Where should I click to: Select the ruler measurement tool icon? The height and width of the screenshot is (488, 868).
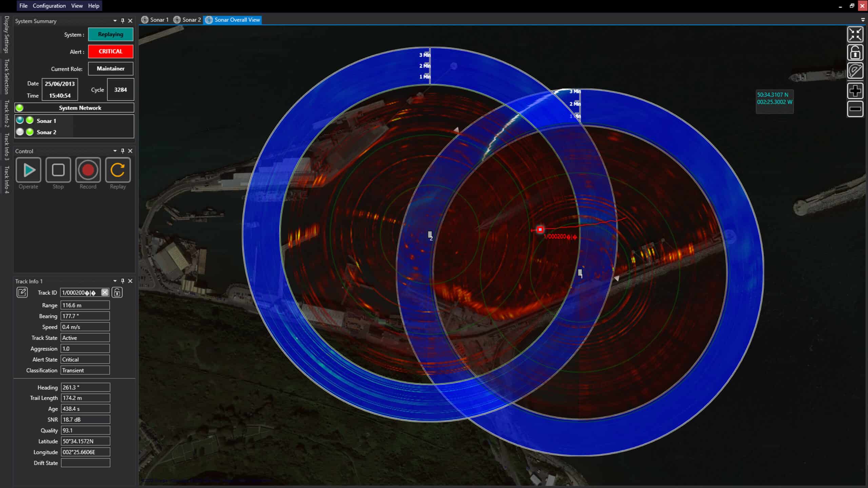pyautogui.click(x=855, y=71)
